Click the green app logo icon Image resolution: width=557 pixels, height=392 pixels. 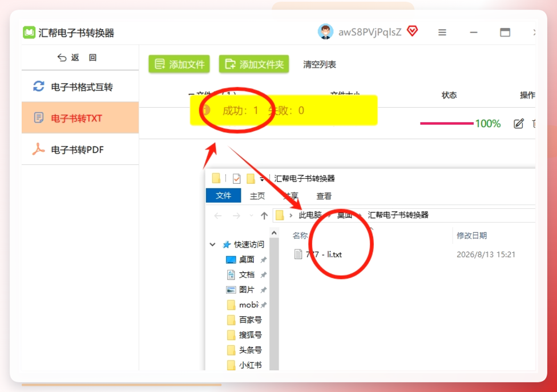(29, 33)
